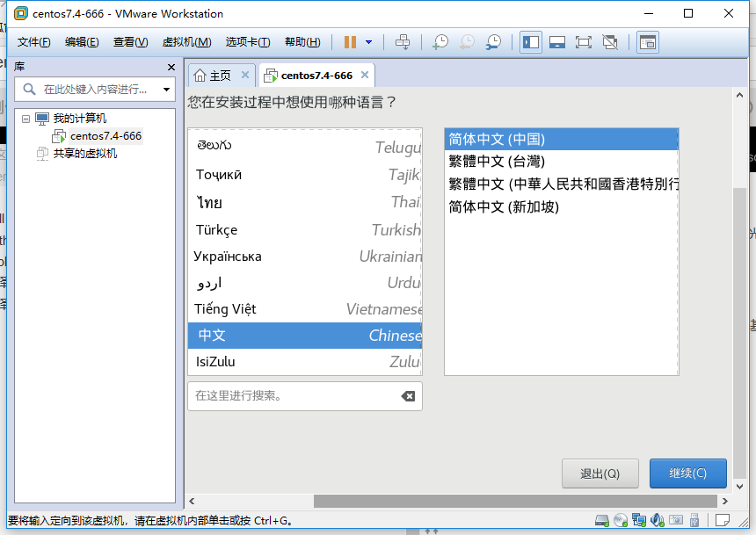Image resolution: width=756 pixels, height=535 pixels.
Task: Select Türkçe Turkish language
Action: click(x=305, y=230)
